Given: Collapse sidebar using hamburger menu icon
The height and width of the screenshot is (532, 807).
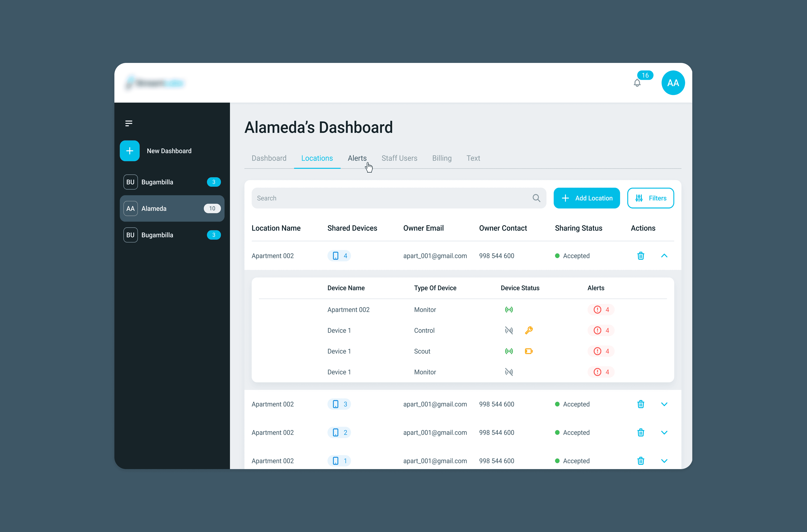Looking at the screenshot, I should click(x=129, y=123).
